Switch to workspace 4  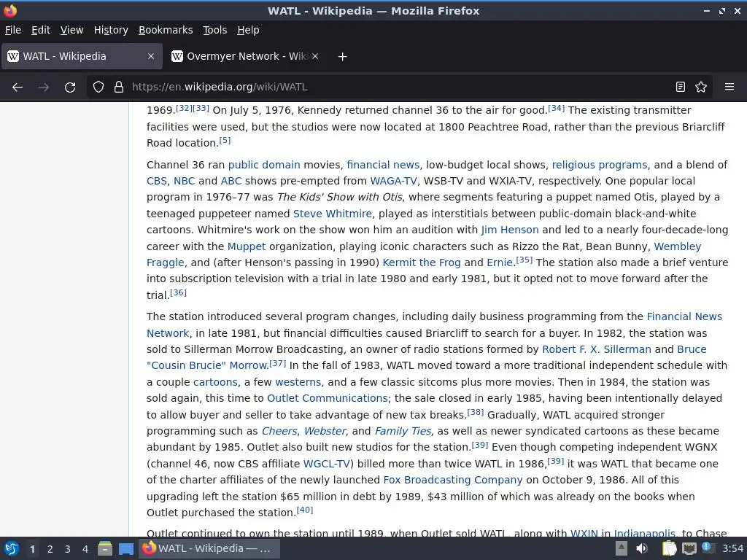[x=85, y=549]
